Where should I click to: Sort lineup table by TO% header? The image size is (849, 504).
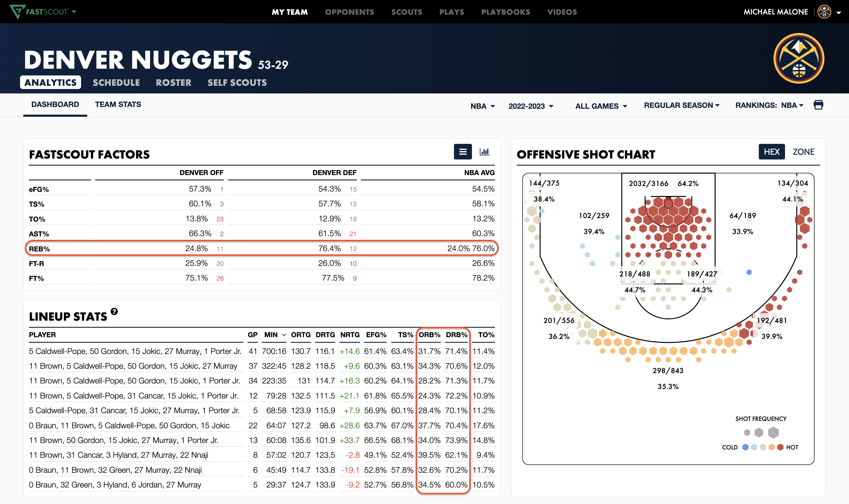point(486,335)
